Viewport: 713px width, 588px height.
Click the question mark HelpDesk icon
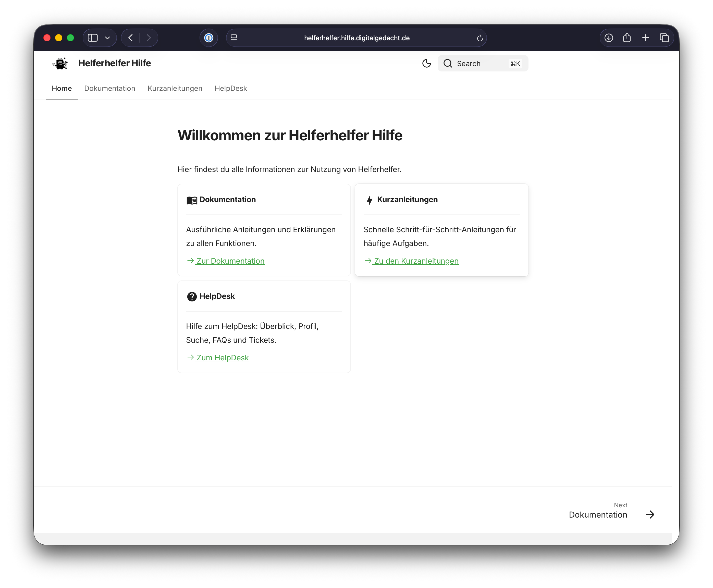point(192,297)
